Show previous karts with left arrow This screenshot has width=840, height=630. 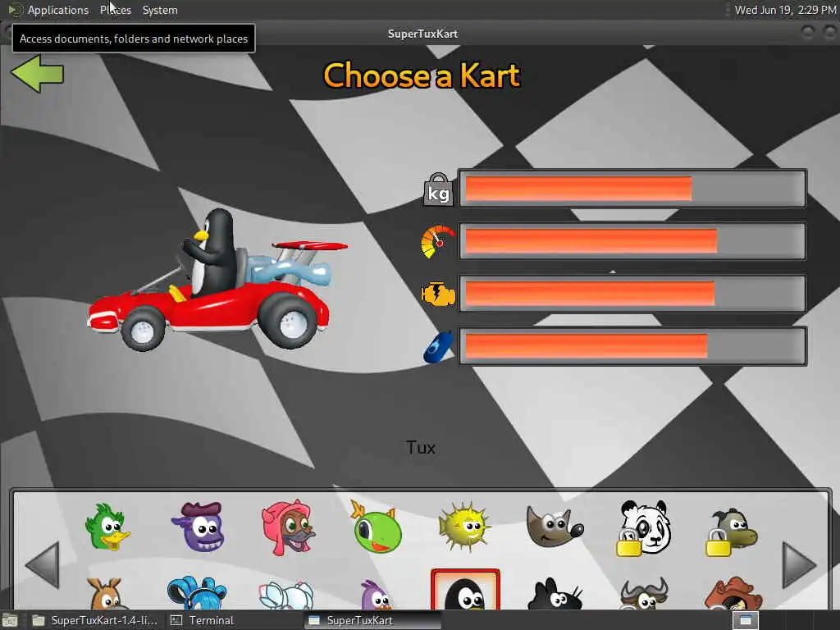coord(43,565)
